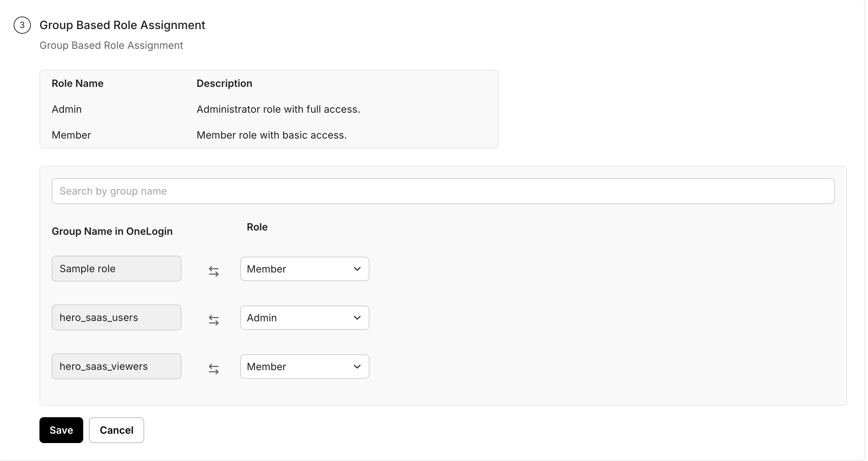The width and height of the screenshot is (868, 461).
Task: Click the hero_saas_viewers group name field
Action: (x=116, y=366)
